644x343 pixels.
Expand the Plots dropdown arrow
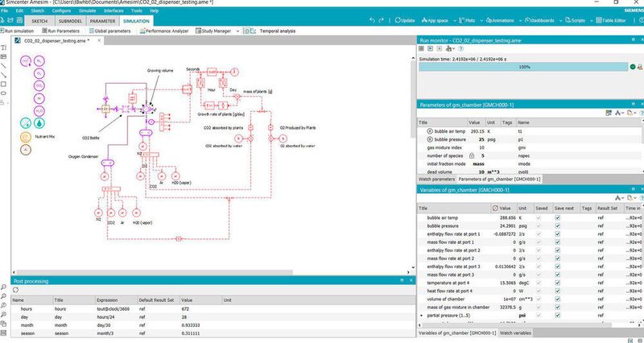481,20
